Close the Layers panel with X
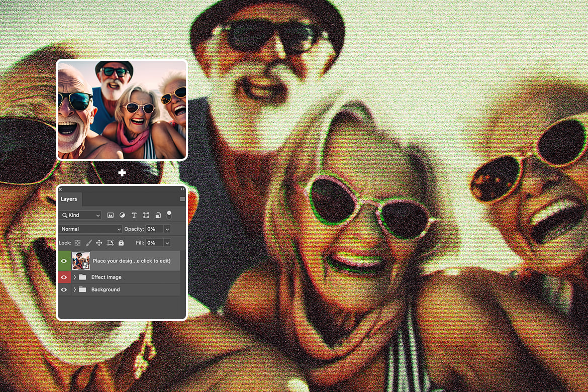 point(60,189)
